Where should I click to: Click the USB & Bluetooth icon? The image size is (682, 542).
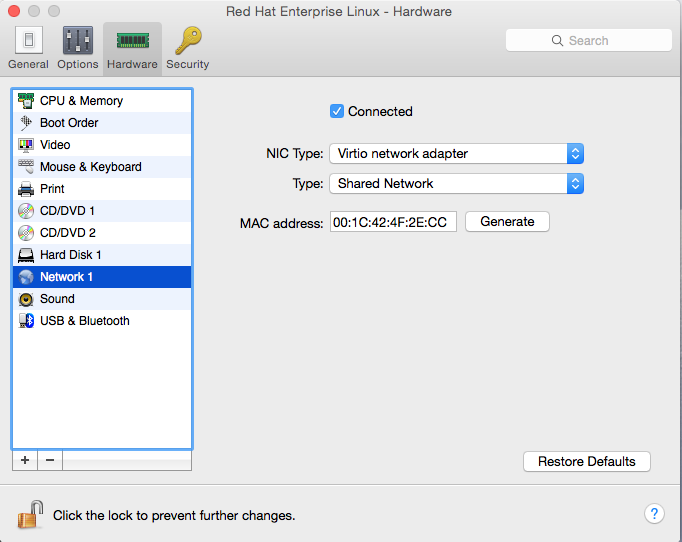26,321
